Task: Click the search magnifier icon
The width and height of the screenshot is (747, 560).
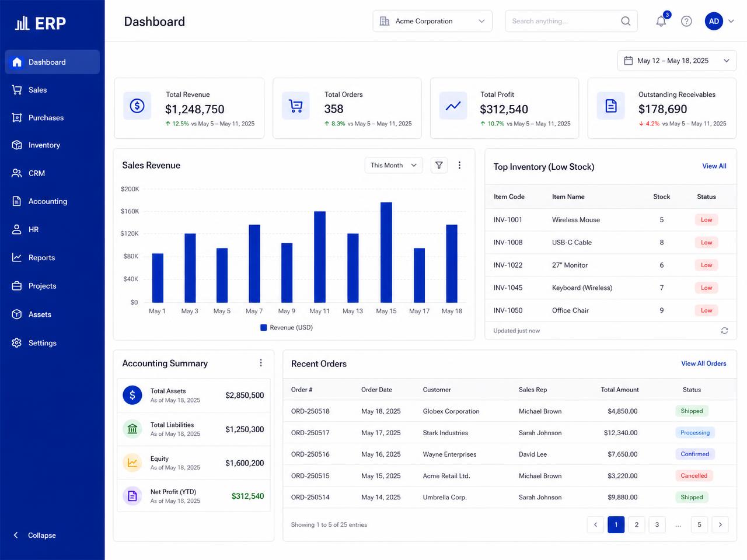Action: pyautogui.click(x=626, y=21)
